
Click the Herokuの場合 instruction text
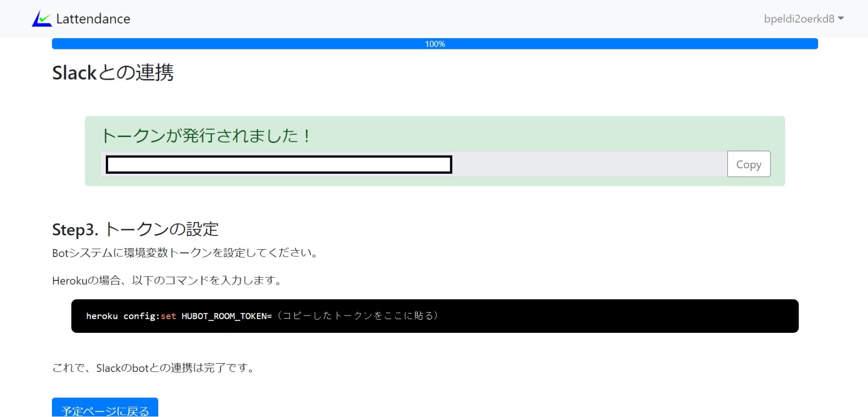click(168, 280)
